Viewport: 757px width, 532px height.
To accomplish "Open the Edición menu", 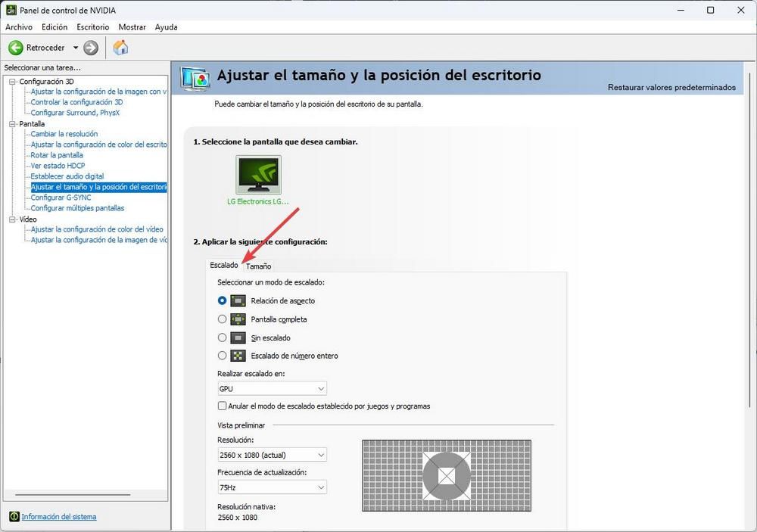I will click(x=55, y=27).
